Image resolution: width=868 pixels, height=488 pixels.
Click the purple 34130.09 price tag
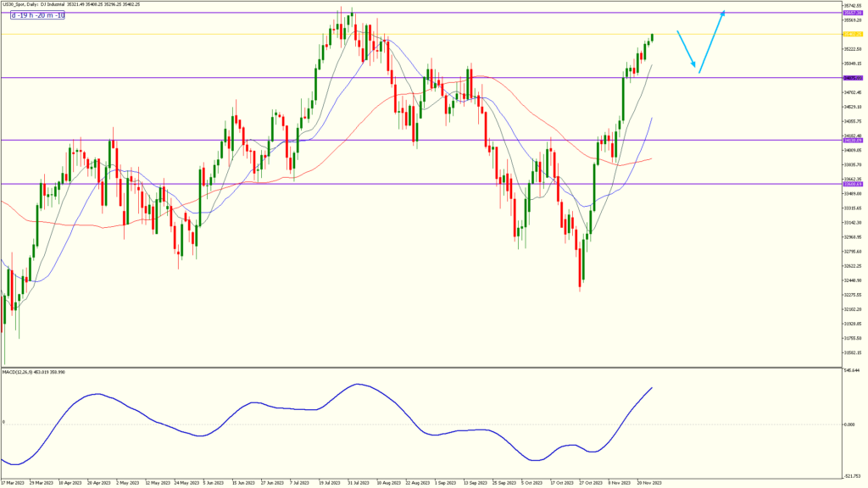tap(852, 140)
